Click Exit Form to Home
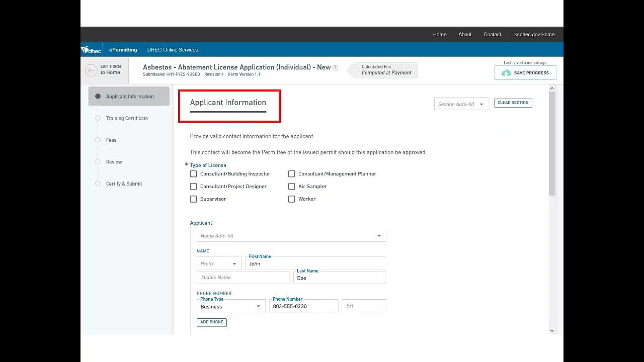The image size is (644, 362). [104, 70]
